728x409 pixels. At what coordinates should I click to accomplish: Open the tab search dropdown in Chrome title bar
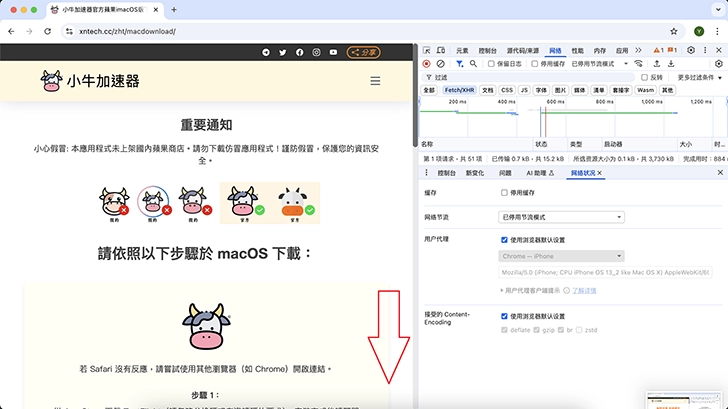coord(718,9)
